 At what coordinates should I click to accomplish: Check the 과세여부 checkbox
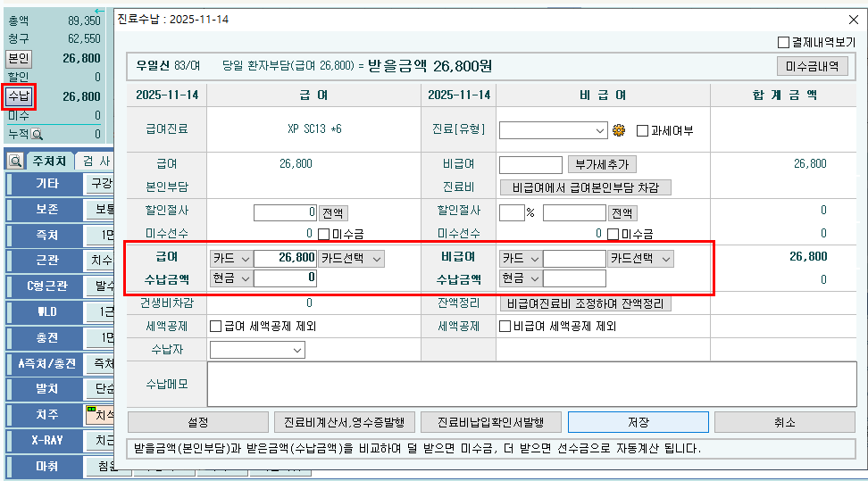click(642, 130)
